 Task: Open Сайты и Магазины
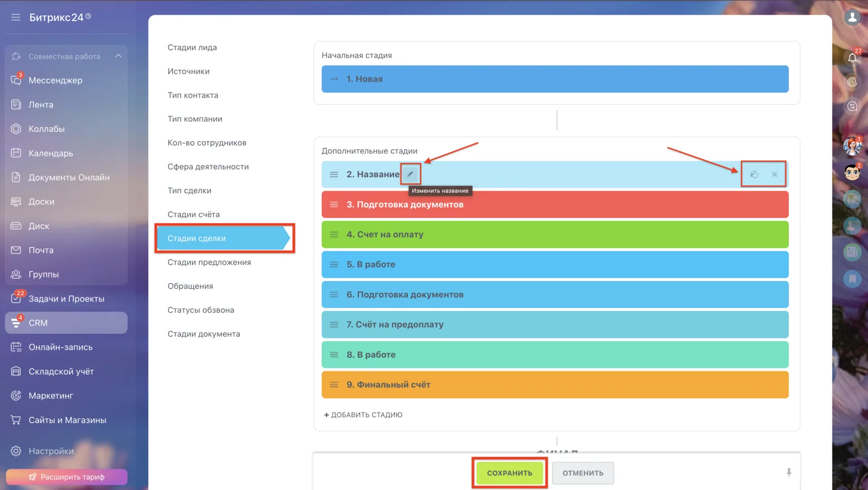click(x=66, y=420)
